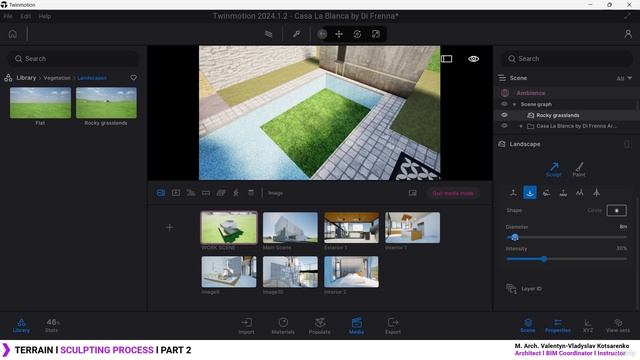Open the View sets button
Viewport: 640px width, 360px height.
point(618,326)
